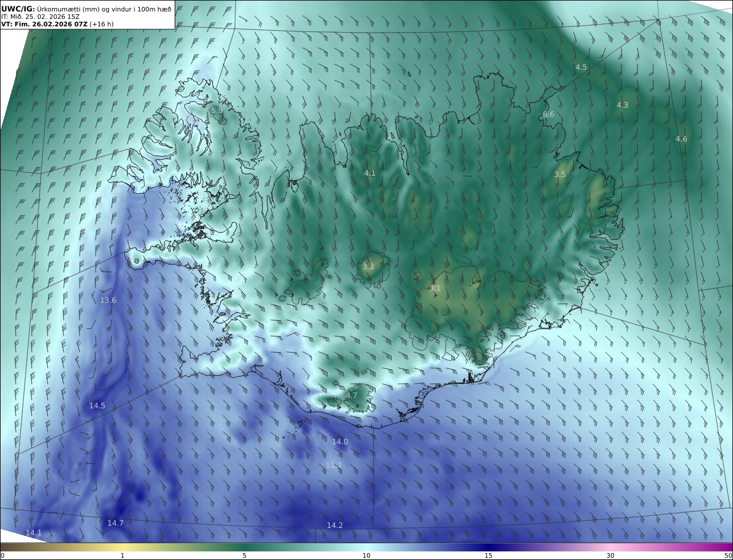Screen dimensions: 733x560
Task: Select the 4.7 value near south coast
Action: pos(352,395)
